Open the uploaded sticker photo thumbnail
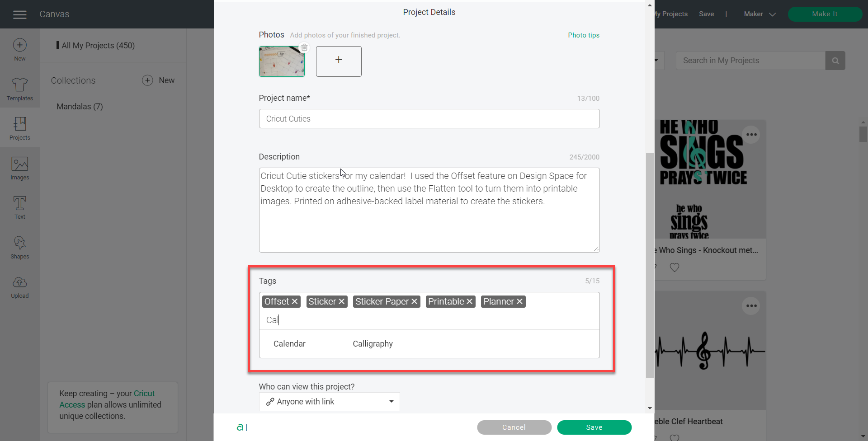868x441 pixels. 282,61
